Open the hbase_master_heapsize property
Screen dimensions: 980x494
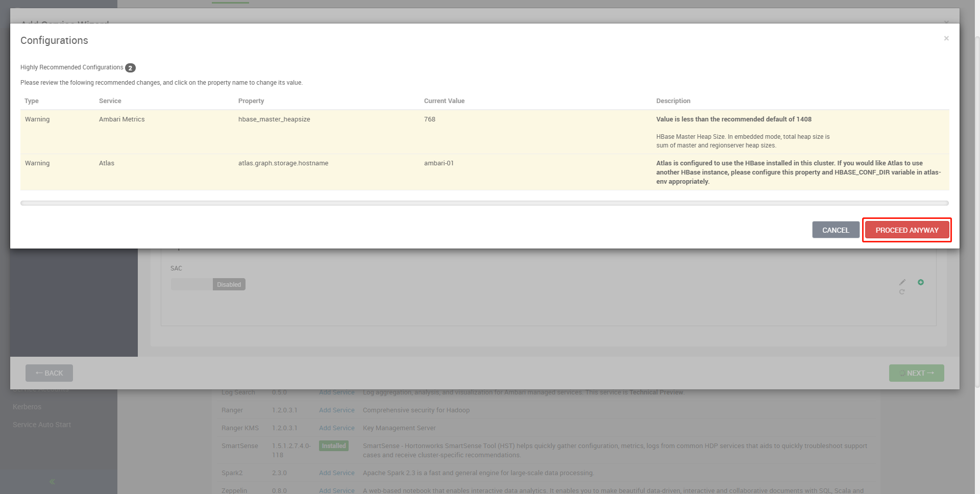(x=274, y=119)
